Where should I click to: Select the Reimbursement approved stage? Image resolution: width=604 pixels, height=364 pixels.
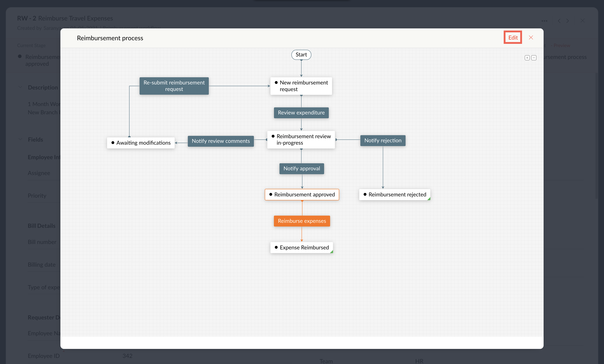pyautogui.click(x=302, y=195)
